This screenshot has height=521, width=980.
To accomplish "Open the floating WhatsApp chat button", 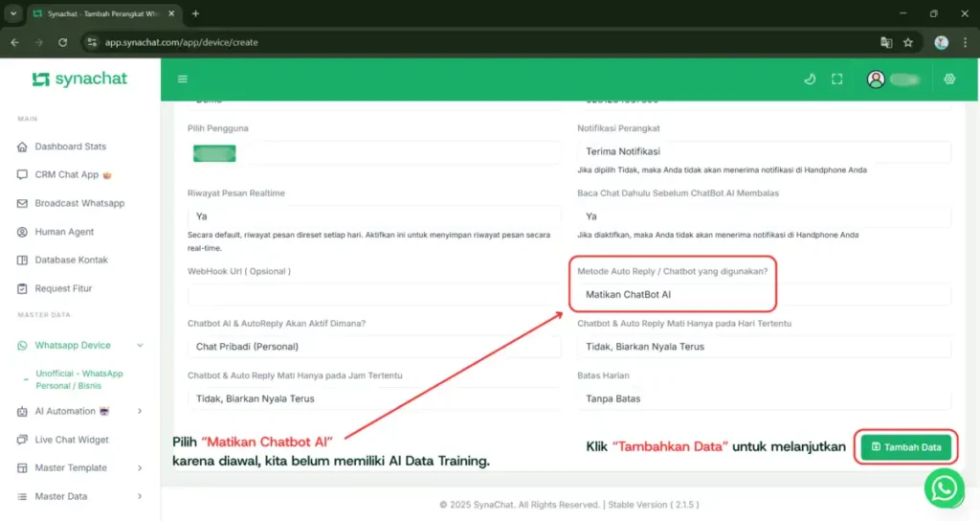I will pyautogui.click(x=944, y=487).
